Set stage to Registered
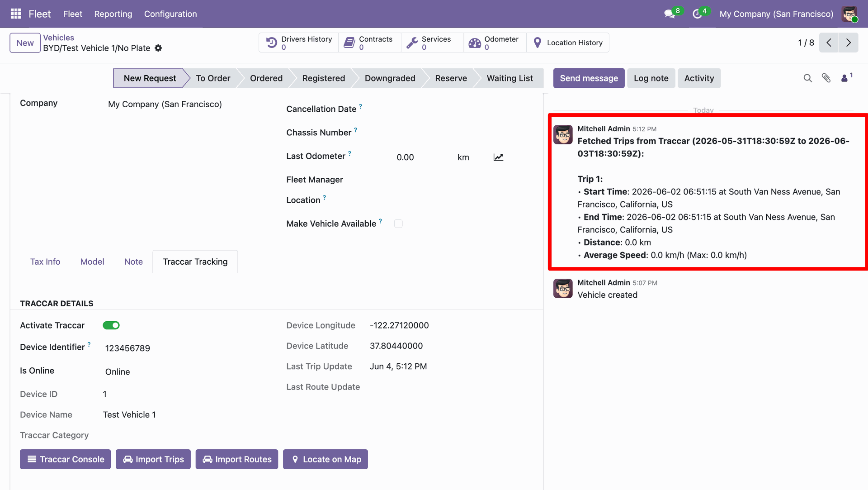This screenshot has height=490, width=868. tap(324, 78)
